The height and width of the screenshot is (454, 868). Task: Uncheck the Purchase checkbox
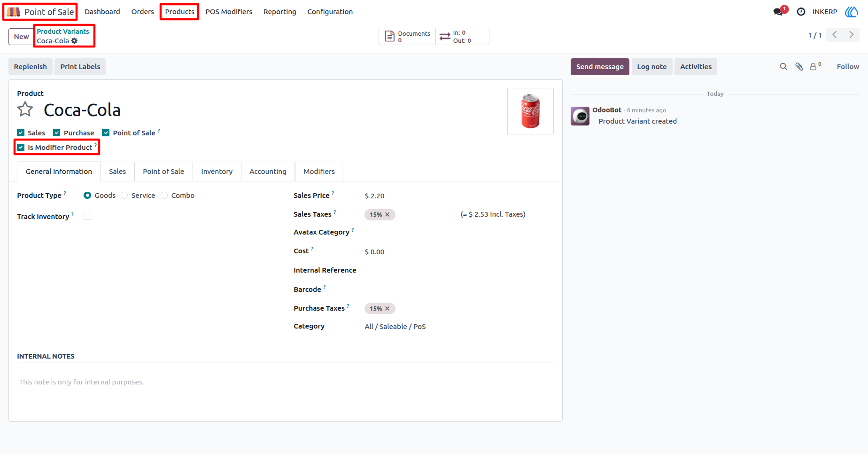[x=57, y=133]
